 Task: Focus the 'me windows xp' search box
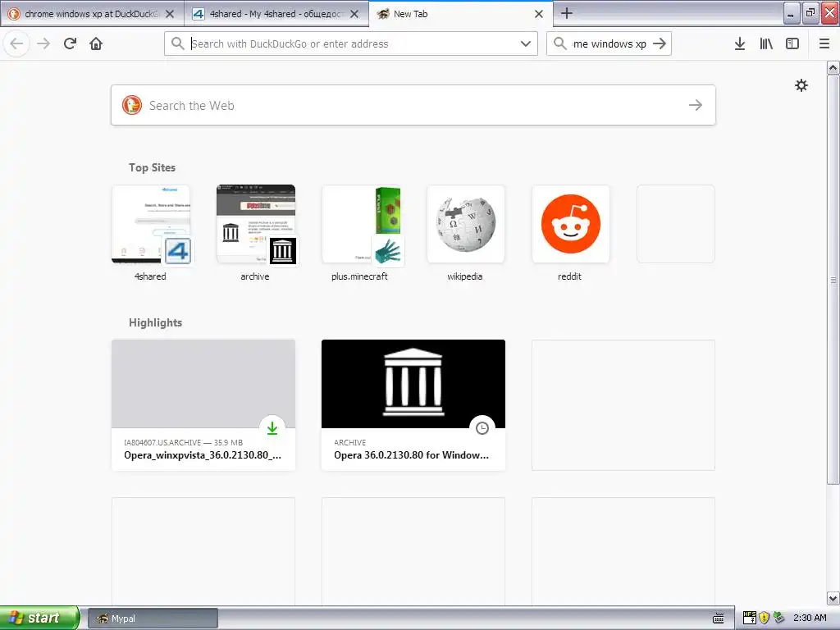609,43
